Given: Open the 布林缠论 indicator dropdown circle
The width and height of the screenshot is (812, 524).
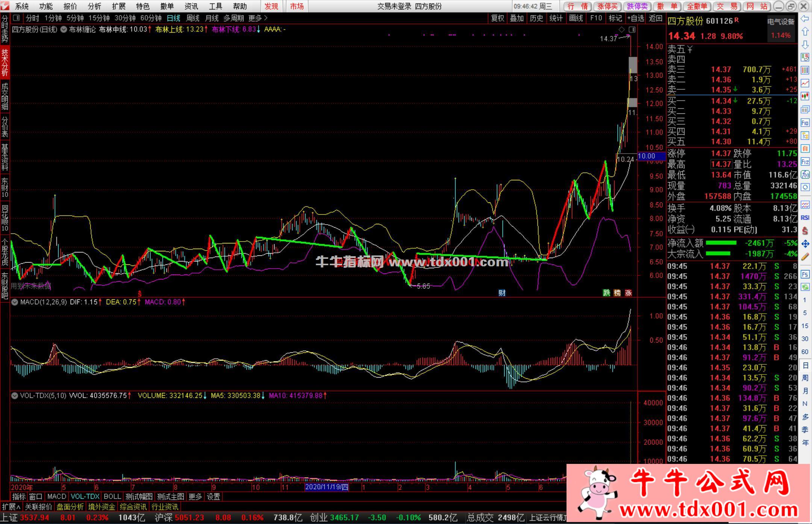Looking at the screenshot, I should (x=64, y=29).
